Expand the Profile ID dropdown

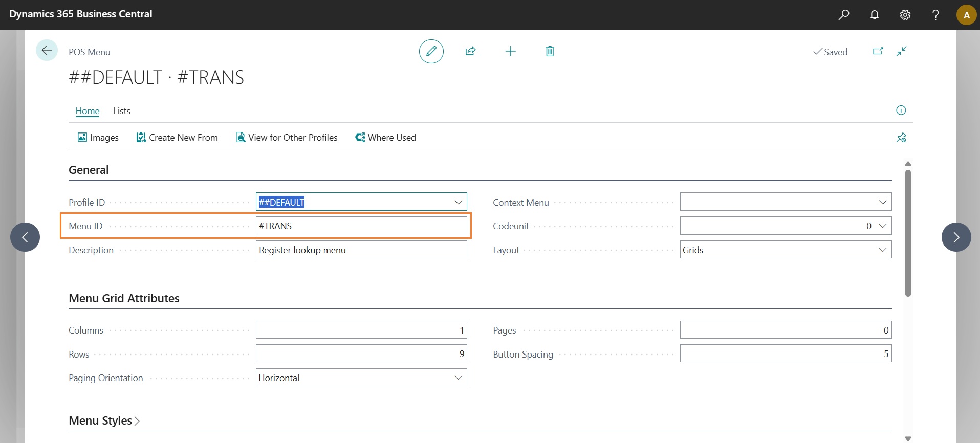(x=458, y=202)
